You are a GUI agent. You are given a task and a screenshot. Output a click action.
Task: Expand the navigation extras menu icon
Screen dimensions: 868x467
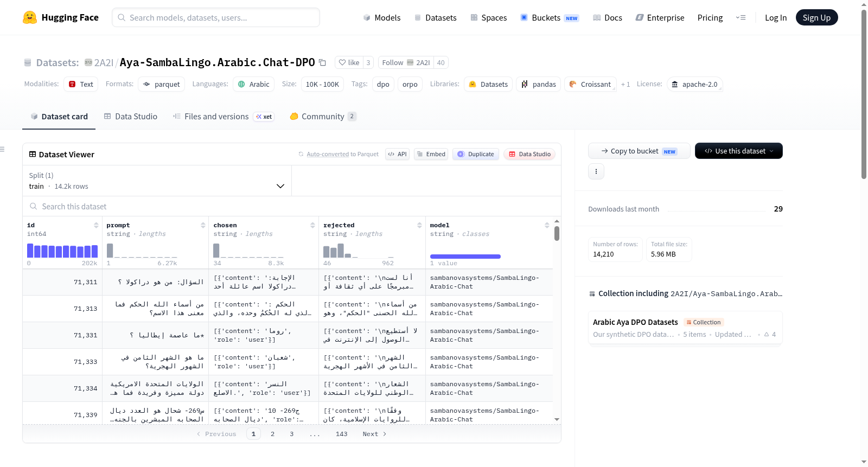[741, 17]
